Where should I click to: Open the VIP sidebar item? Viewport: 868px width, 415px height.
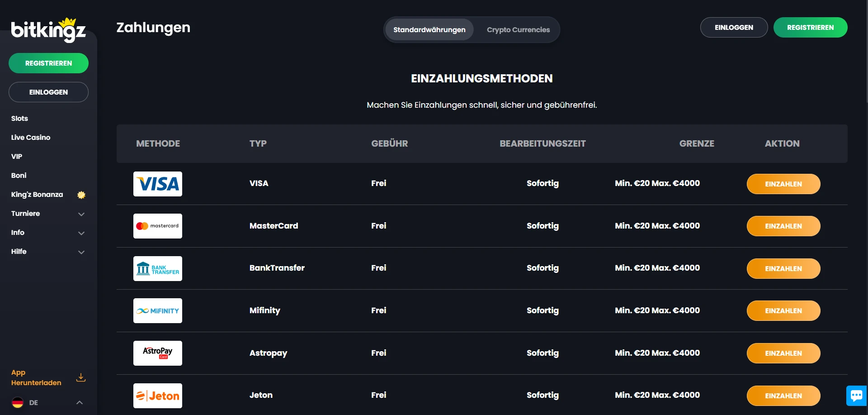click(17, 156)
